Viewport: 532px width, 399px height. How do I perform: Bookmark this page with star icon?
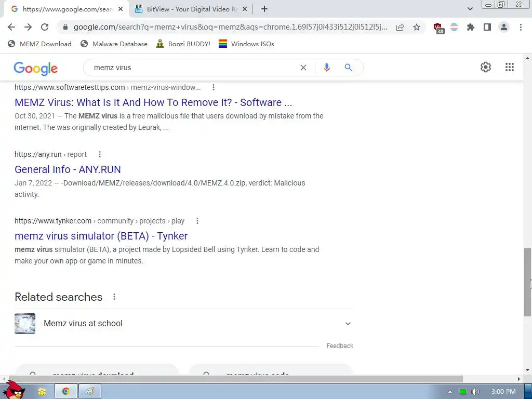tap(417, 27)
